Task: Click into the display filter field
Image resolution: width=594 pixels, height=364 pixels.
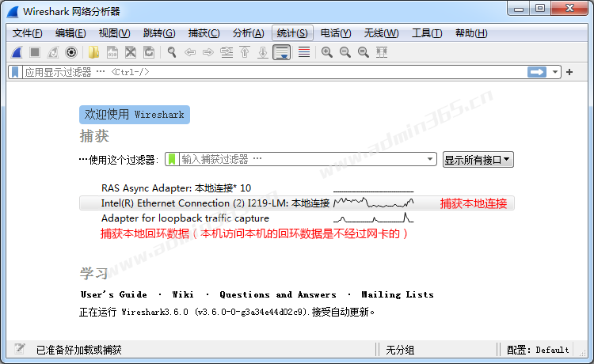Action: 275,72
